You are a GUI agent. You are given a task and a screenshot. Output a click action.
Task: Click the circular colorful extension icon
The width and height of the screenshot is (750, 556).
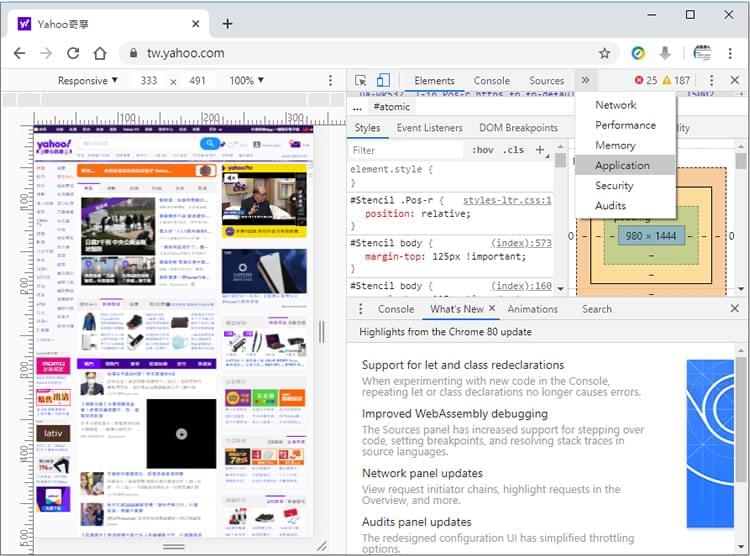coord(638,53)
